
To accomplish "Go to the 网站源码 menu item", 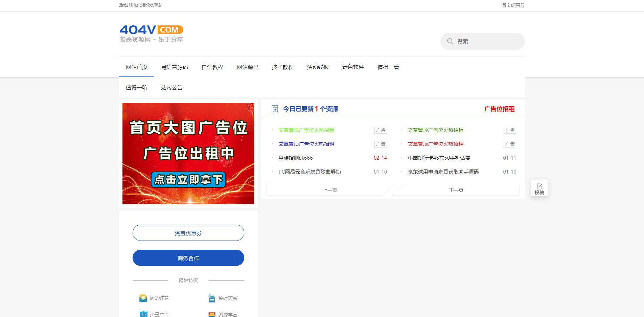I will 247,67.
